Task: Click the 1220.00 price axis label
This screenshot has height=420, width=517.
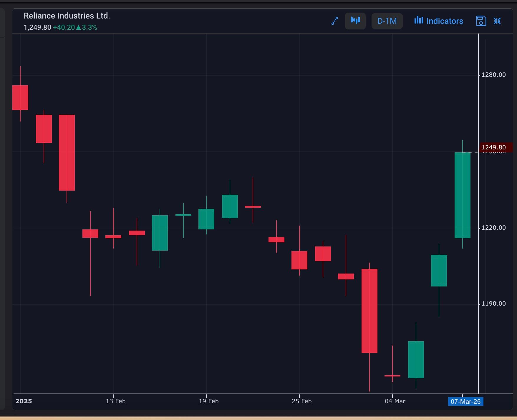Action: pos(493,228)
